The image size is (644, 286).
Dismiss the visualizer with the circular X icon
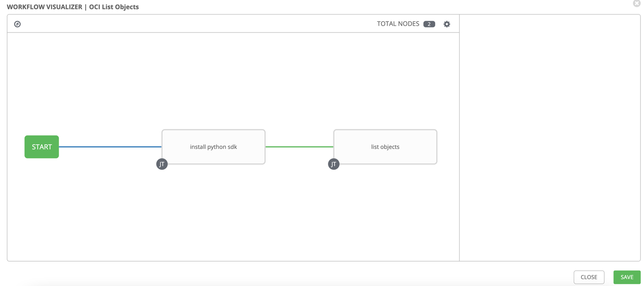637,4
